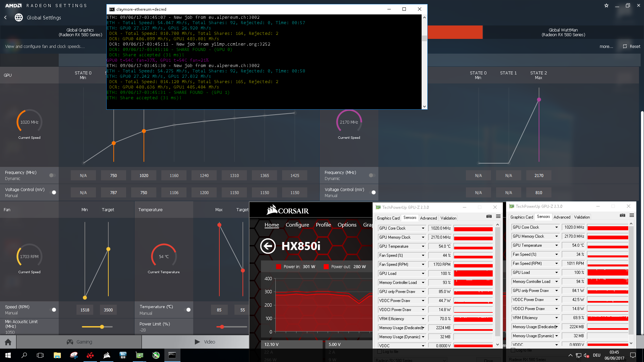Click the 1020 frequency box in GPU states
This screenshot has height=362, width=644.
point(144,175)
